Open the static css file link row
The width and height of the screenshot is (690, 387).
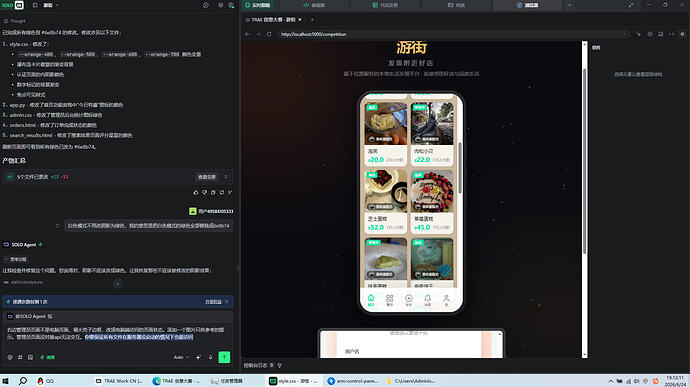click(23, 282)
